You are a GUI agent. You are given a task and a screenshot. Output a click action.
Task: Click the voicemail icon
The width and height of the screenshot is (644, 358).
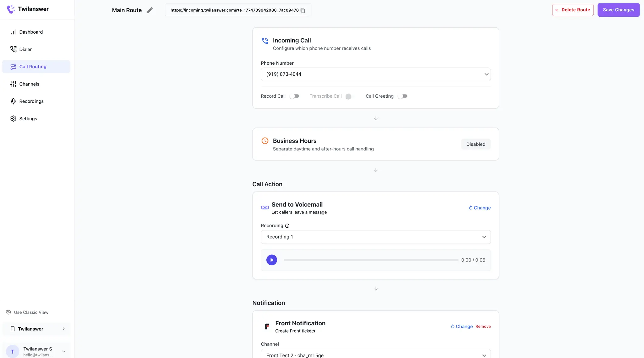click(265, 208)
